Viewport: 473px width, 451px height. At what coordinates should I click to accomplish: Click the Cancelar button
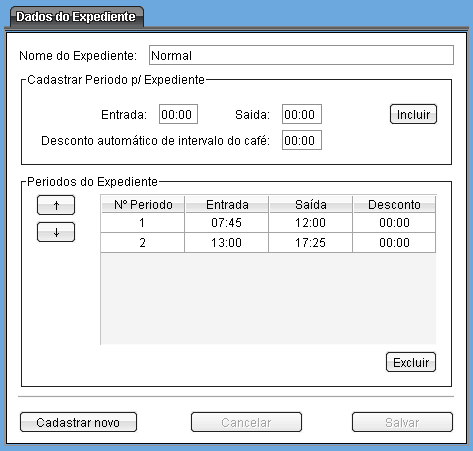[246, 422]
